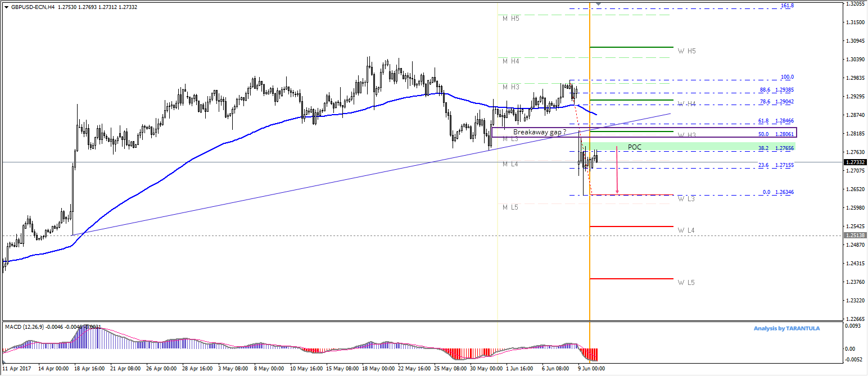Select the 161.8 Fibonacci level label
The height and width of the screenshot is (376, 868).
point(787,6)
